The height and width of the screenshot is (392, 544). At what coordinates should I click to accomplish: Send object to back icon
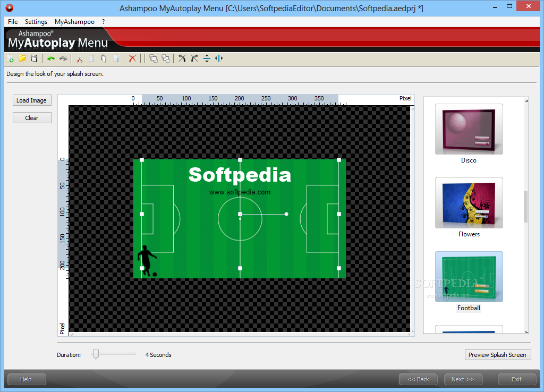(166, 58)
